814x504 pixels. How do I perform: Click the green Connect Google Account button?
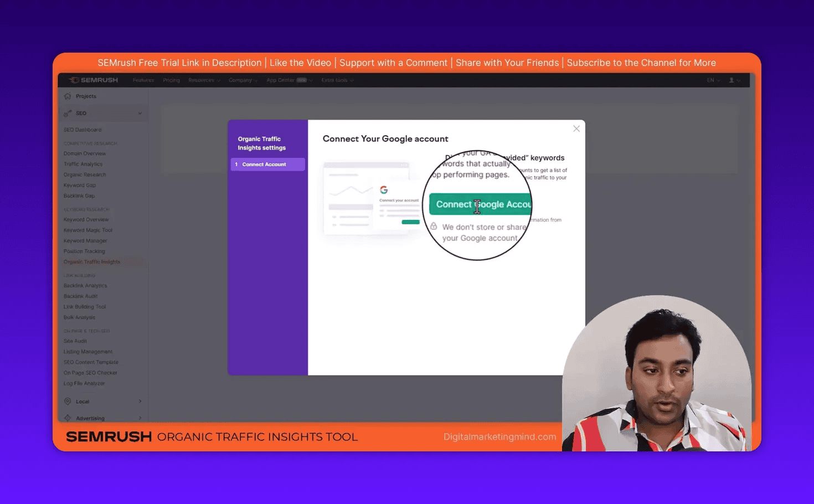point(480,204)
